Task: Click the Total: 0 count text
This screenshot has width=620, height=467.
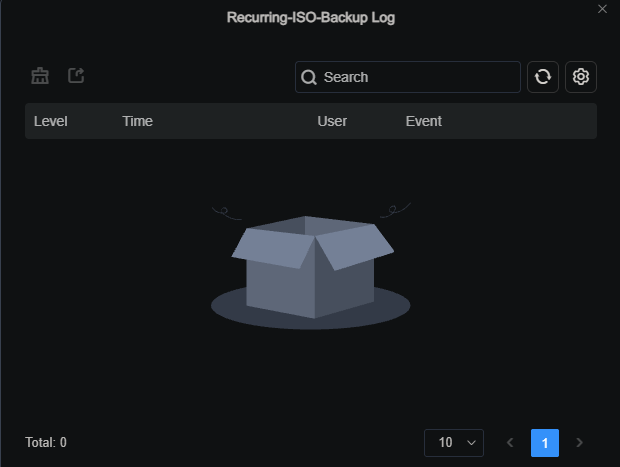Action: click(46, 442)
